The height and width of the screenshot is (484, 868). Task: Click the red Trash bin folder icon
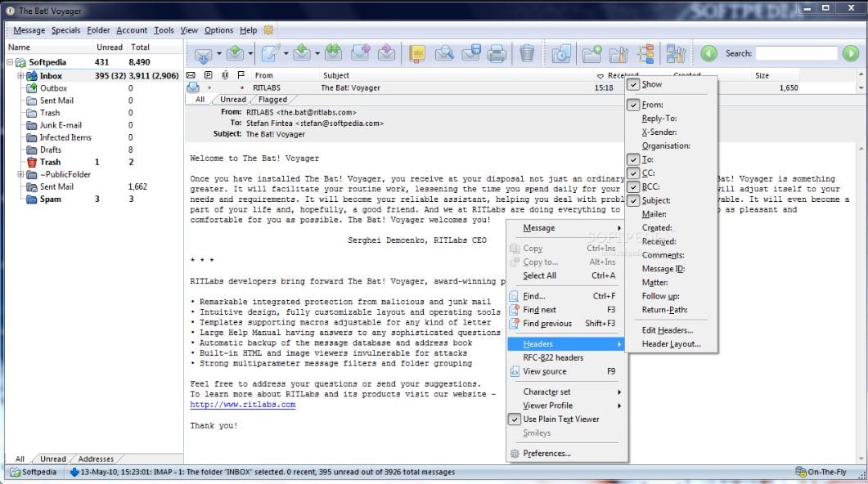(32, 162)
